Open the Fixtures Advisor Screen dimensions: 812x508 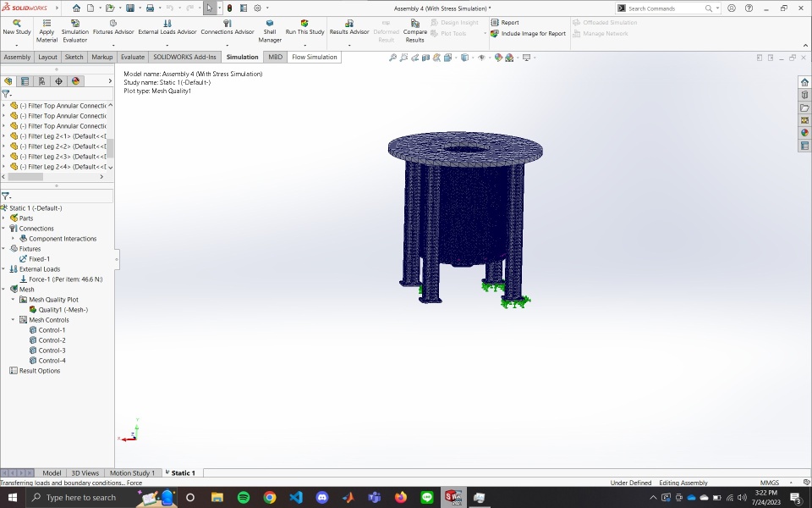(112, 27)
